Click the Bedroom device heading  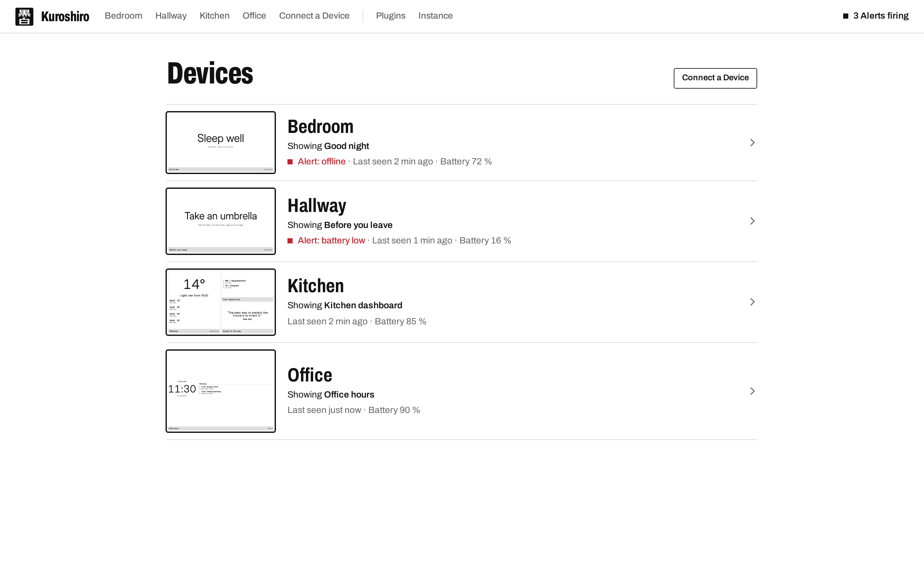tap(320, 127)
